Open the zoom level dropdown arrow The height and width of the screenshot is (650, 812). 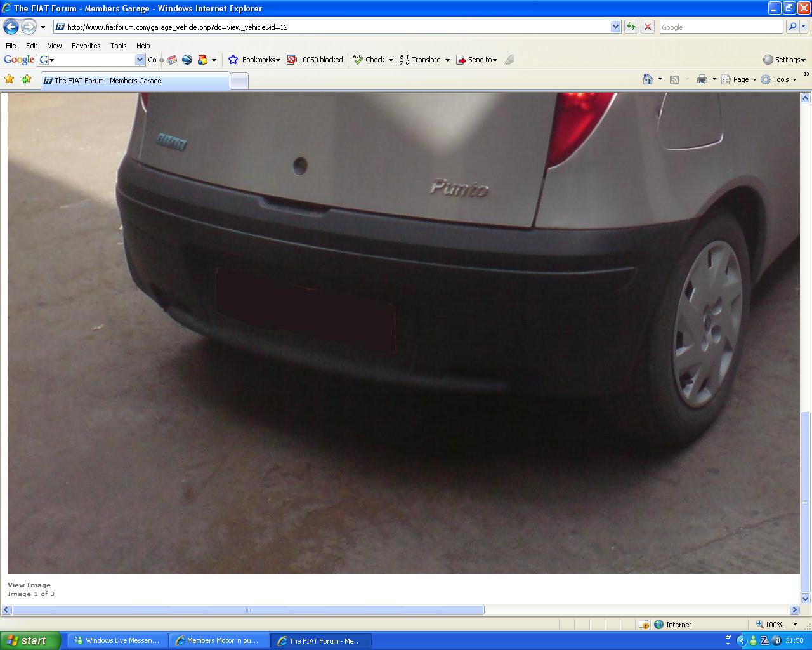795,624
